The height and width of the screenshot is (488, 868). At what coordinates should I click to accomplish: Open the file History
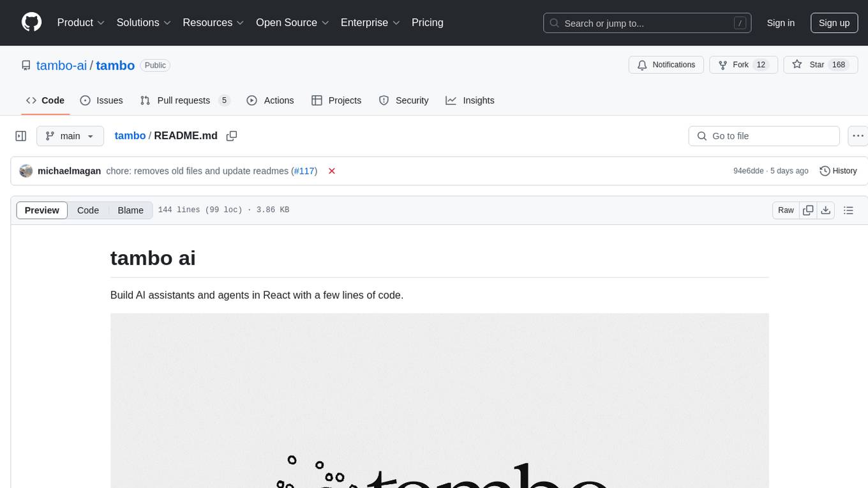[838, 171]
